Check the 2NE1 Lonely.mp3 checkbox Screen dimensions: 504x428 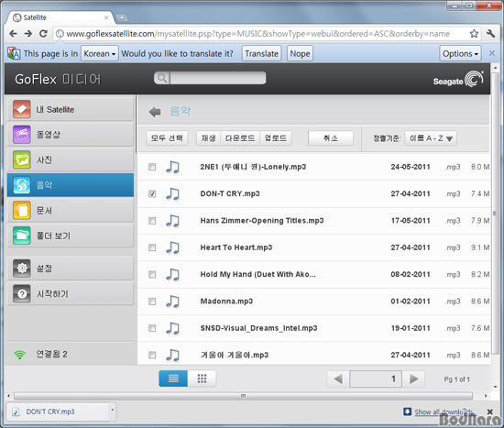(x=152, y=167)
